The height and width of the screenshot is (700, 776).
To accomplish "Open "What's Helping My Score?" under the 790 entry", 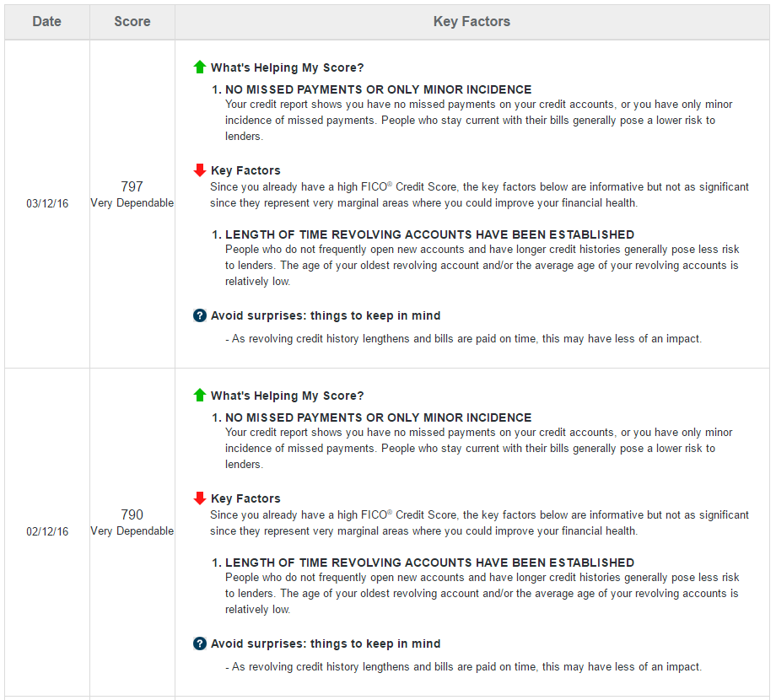I will click(x=287, y=396).
